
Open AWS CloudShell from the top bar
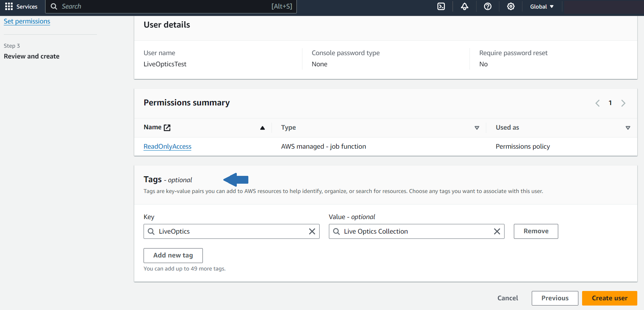pos(441,6)
